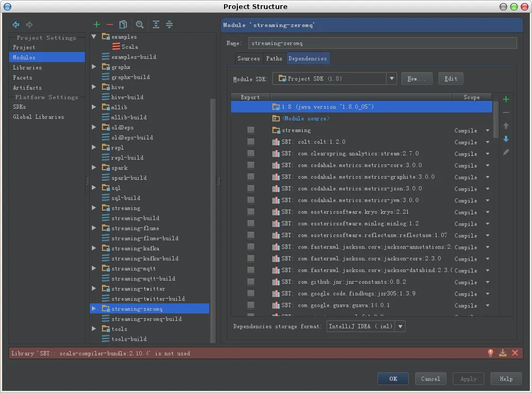Toggle export checkbox for metrics-json:3.0.0
This screenshot has width=532, height=393.
coord(251,188)
